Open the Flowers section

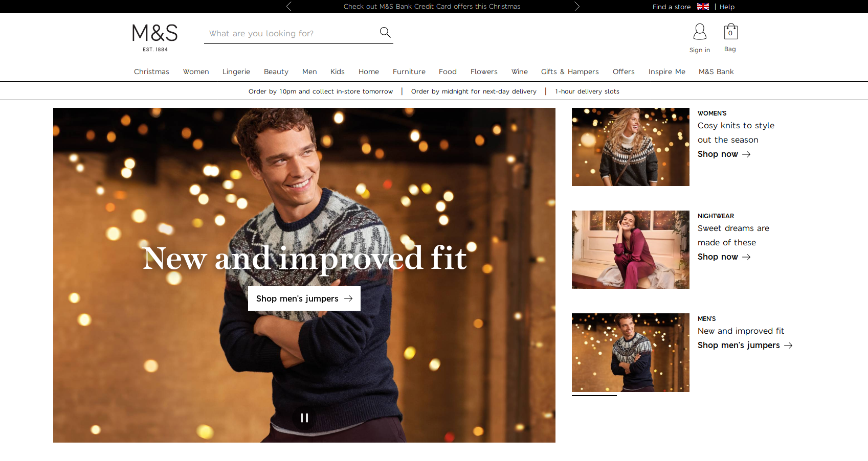point(483,72)
